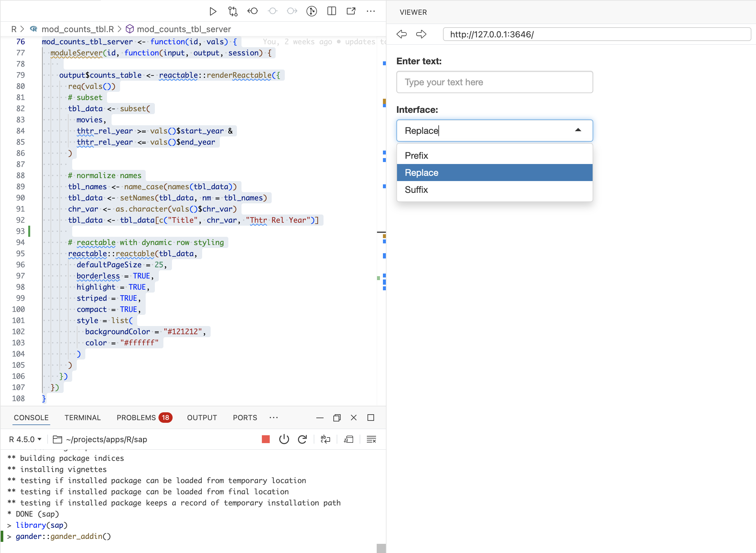Open more panel tabs ellipsis
This screenshot has width=756, height=553.
click(274, 418)
